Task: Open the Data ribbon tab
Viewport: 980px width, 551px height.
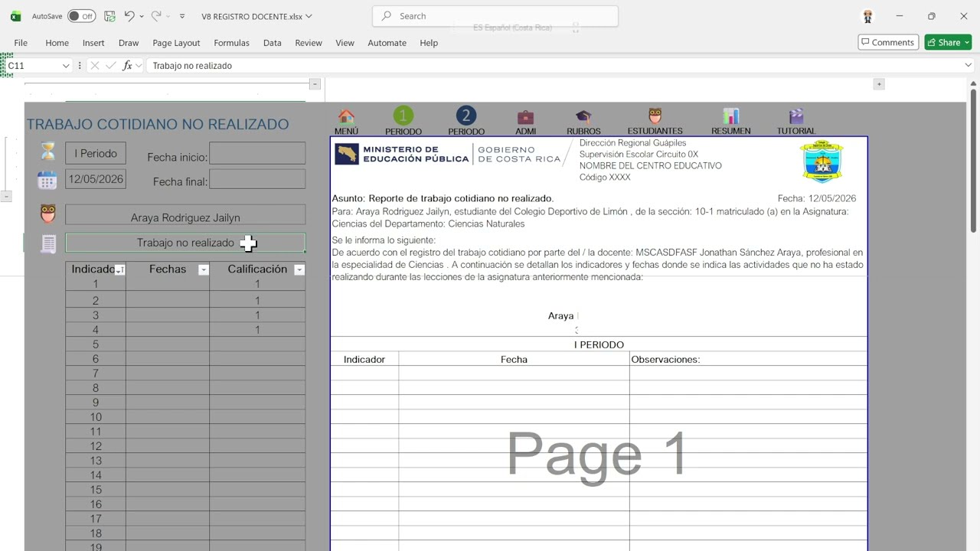Action: 273,43
